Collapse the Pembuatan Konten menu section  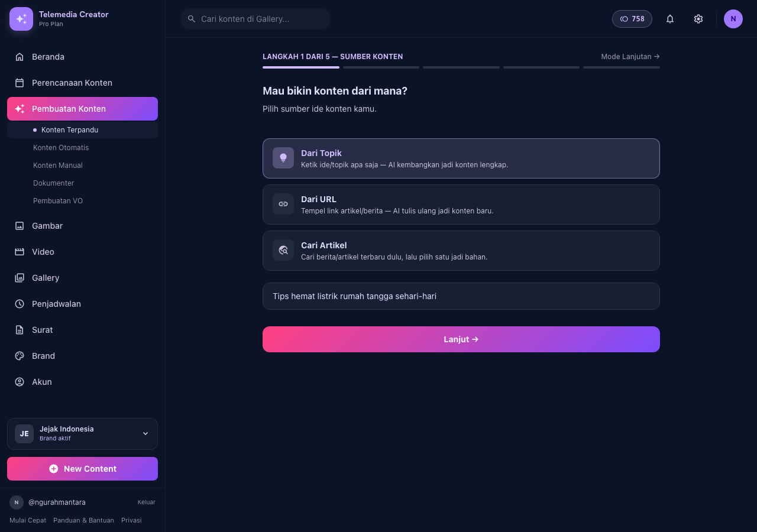[82, 109]
